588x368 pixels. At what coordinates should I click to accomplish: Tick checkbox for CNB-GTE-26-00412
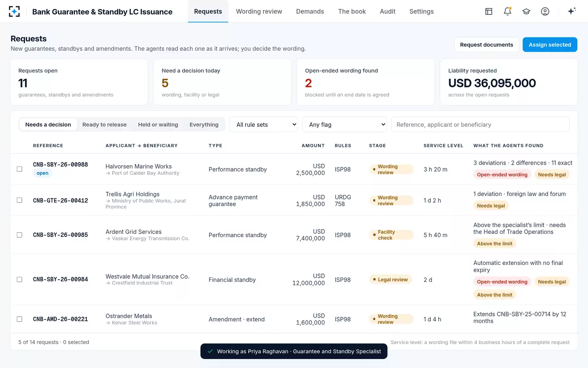19,200
